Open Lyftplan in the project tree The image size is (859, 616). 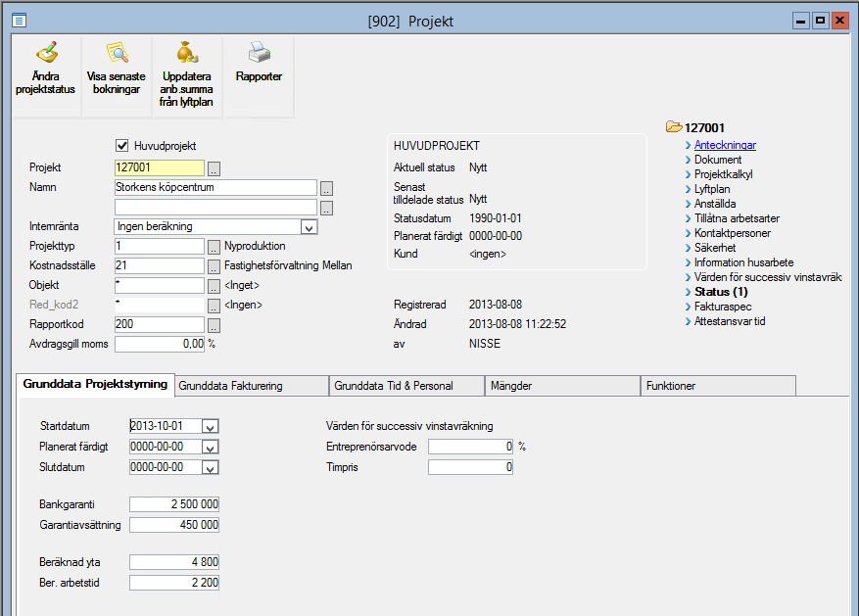pyautogui.click(x=712, y=189)
